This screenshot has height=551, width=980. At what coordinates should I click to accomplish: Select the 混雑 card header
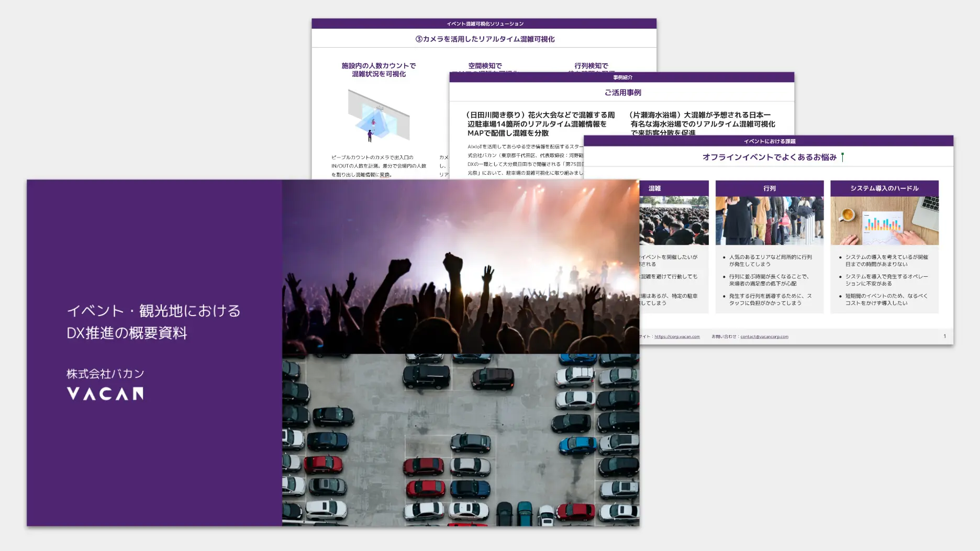(655, 188)
